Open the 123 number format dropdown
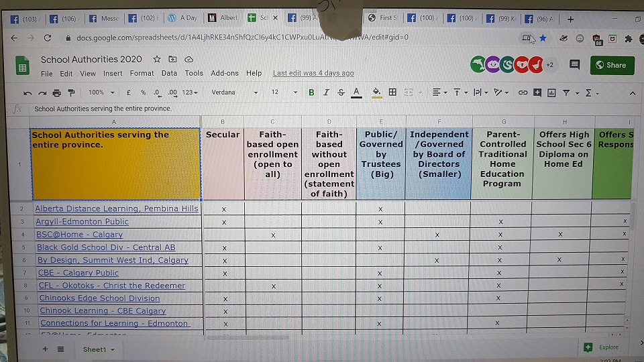 coord(190,93)
